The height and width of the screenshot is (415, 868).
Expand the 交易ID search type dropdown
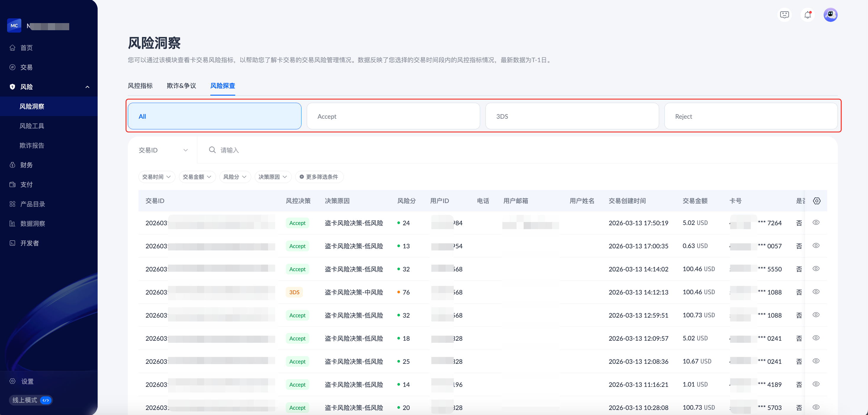coord(163,150)
